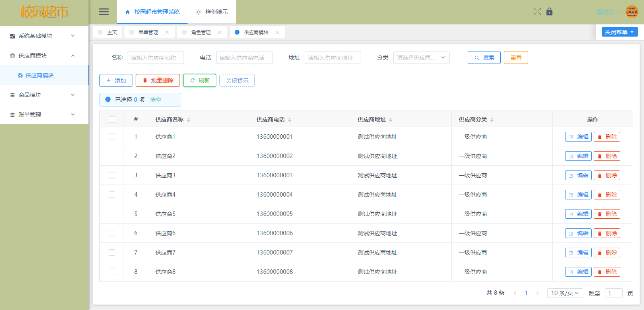Image resolution: width=644 pixels, height=310 pixels.
Task: Toggle fullscreen mode icon
Action: [x=537, y=12]
